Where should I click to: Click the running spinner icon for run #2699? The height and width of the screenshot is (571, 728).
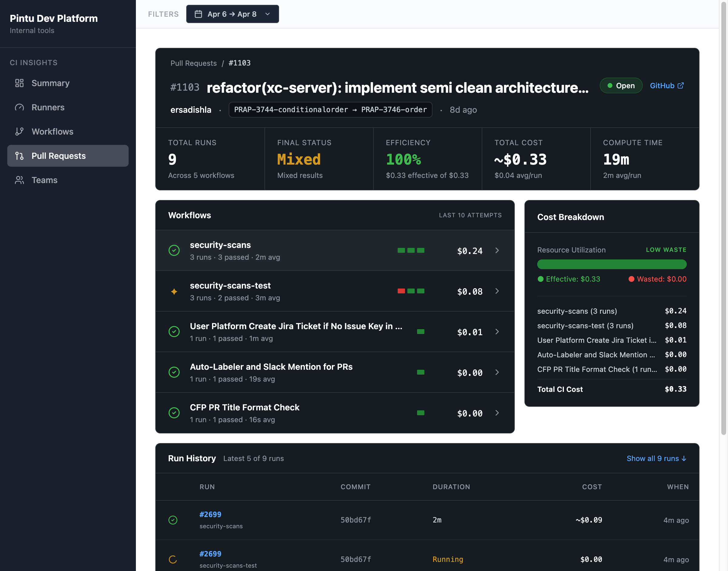tap(173, 559)
